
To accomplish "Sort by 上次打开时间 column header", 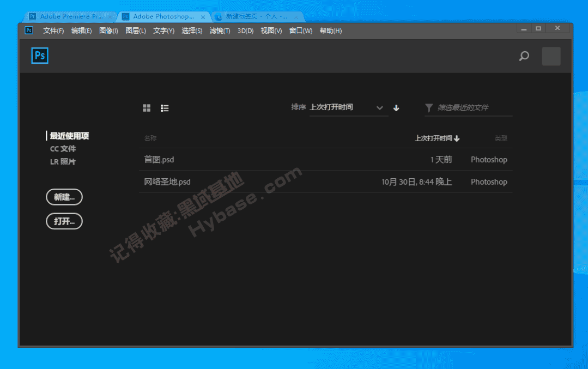I will 437,138.
